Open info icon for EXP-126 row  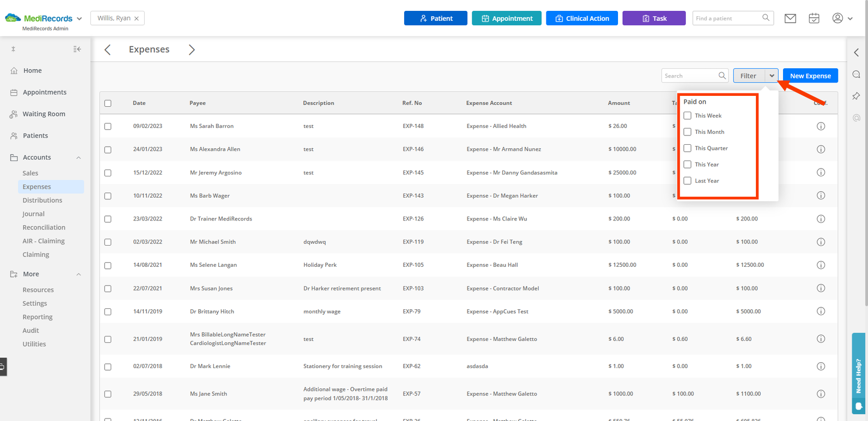tap(821, 219)
